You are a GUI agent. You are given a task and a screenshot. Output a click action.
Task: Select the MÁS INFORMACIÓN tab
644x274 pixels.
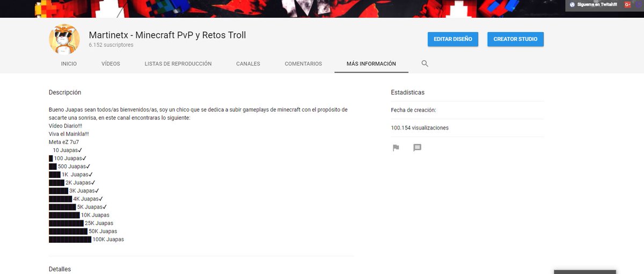tap(371, 63)
